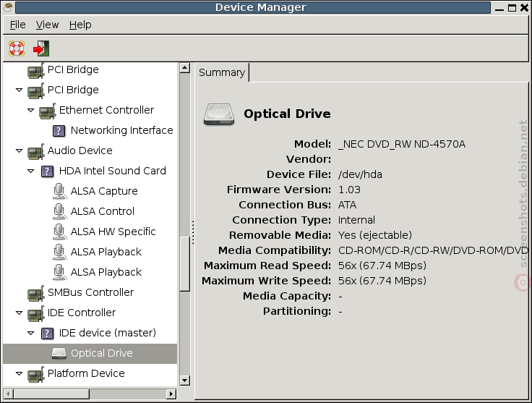
Task: Click firmware version value 1.03
Action: click(x=349, y=190)
